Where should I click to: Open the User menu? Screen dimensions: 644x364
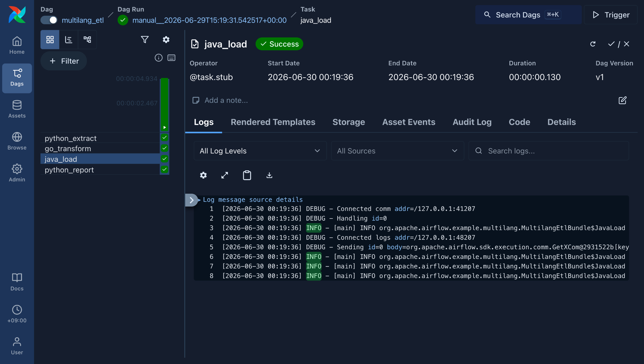(17, 346)
